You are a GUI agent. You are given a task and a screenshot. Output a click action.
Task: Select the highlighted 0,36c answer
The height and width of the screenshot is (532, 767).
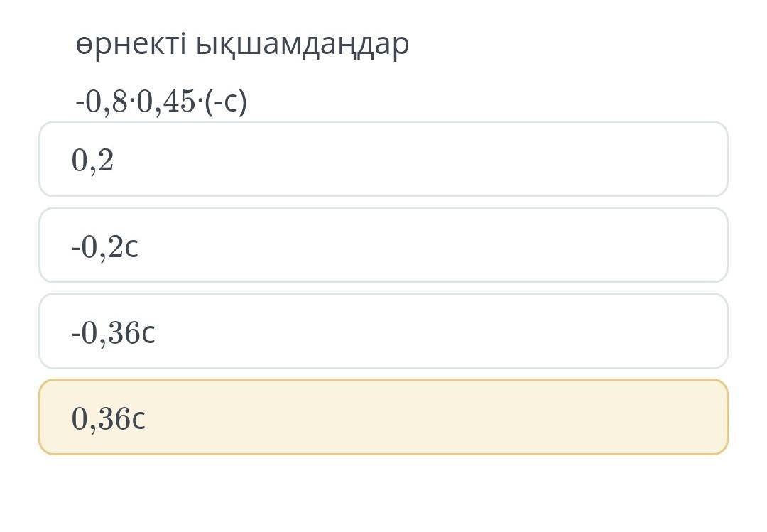point(383,418)
